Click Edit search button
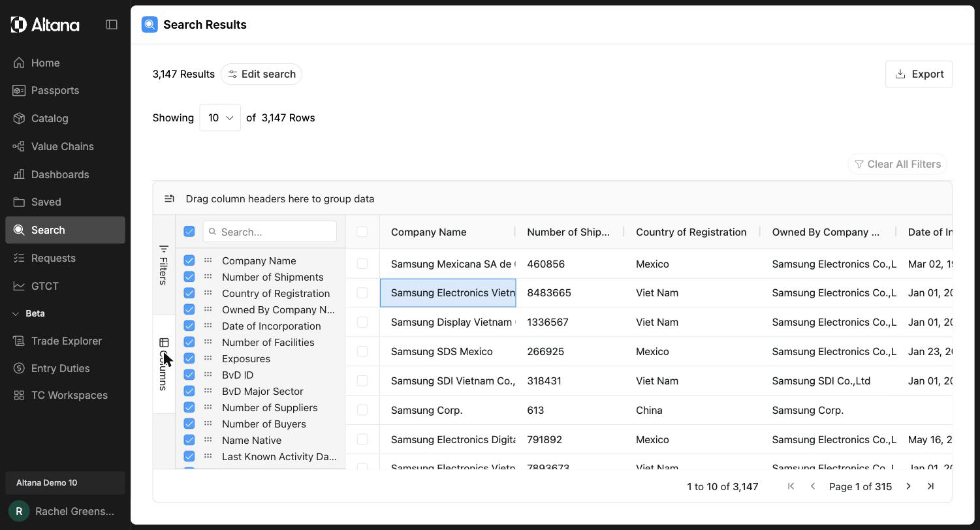The image size is (980, 530). click(261, 74)
